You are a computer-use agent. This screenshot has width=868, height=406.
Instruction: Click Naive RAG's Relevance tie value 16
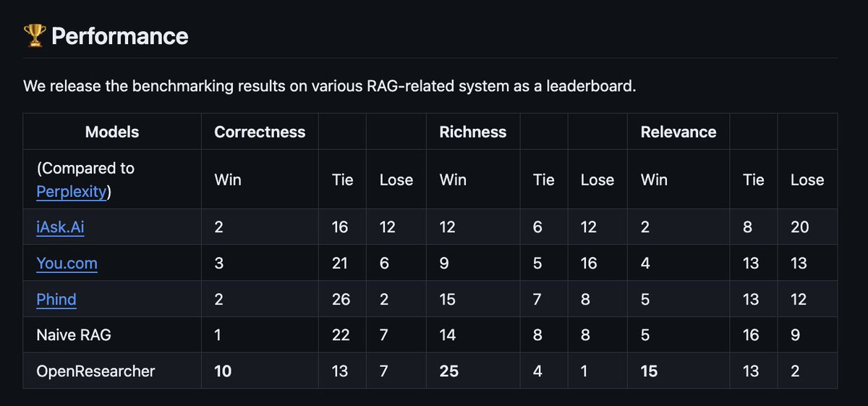(751, 335)
